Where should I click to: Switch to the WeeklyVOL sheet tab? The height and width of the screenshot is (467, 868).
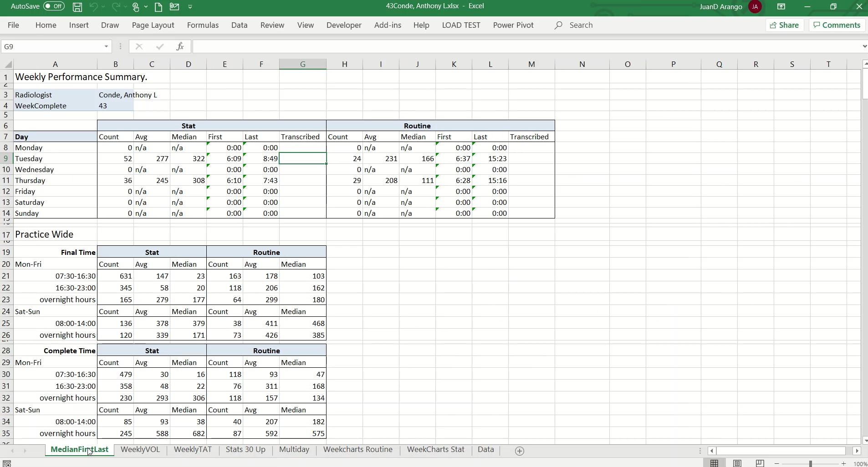tap(140, 450)
